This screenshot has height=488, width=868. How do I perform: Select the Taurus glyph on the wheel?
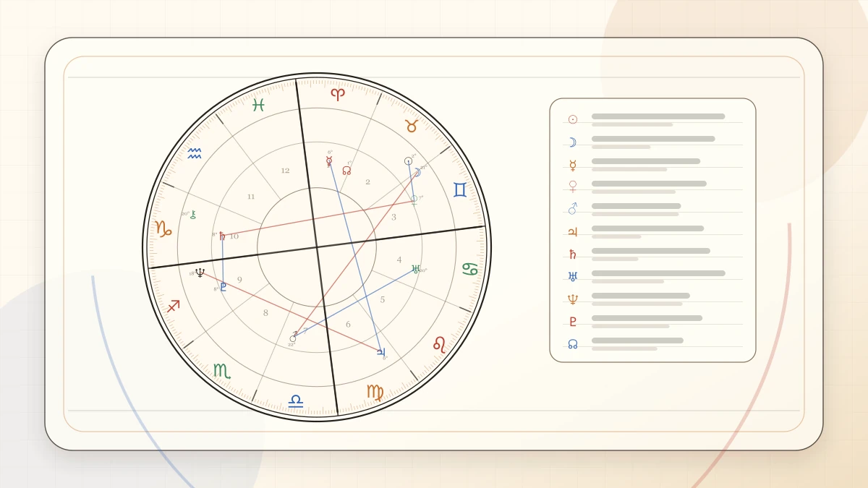pyautogui.click(x=412, y=126)
